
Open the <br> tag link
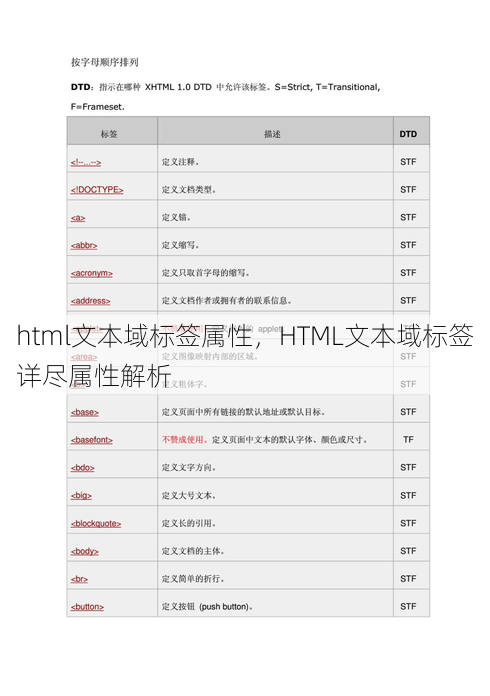point(79,579)
